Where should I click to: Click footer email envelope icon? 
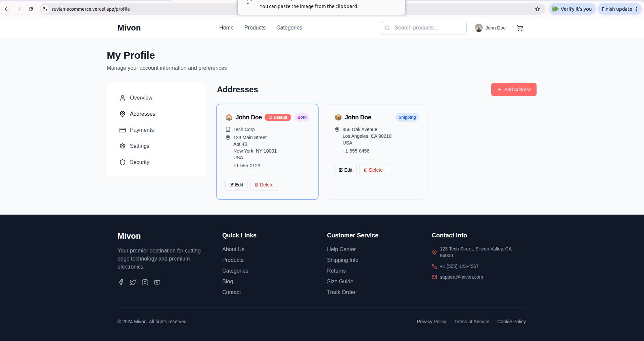[x=434, y=277]
